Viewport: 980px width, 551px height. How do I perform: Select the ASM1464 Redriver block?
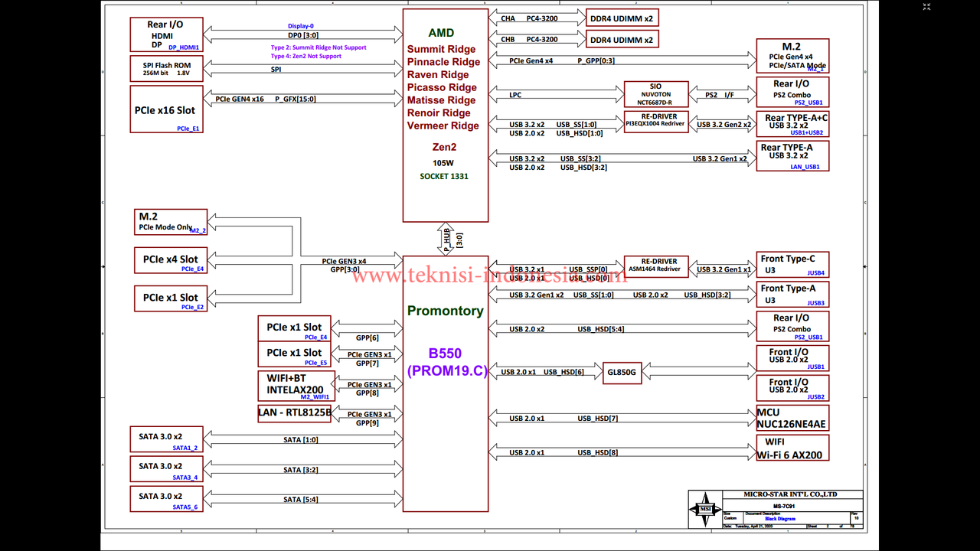[655, 266]
